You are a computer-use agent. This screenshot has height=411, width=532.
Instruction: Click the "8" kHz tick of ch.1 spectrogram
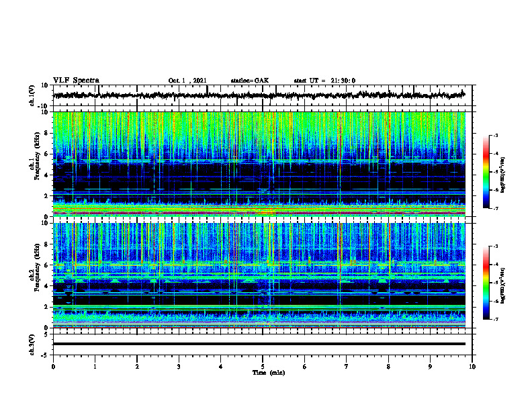46,133
